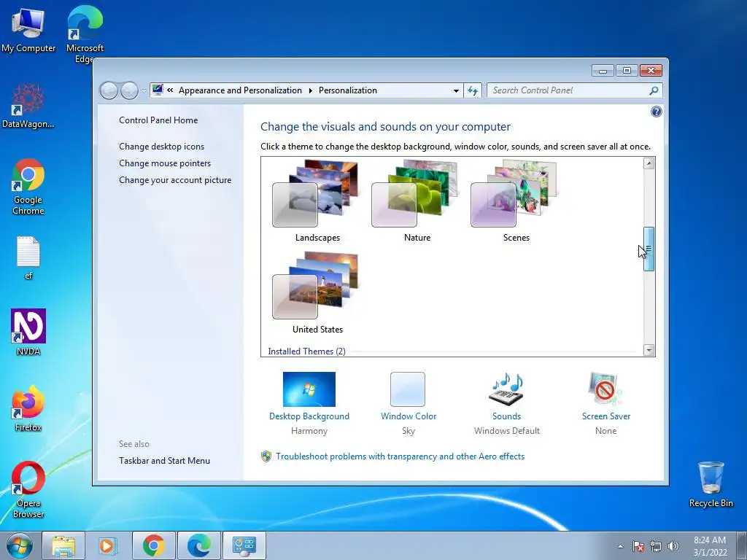Go to Appearance and Personalization breadcrumb
The height and width of the screenshot is (560, 747).
tap(240, 90)
